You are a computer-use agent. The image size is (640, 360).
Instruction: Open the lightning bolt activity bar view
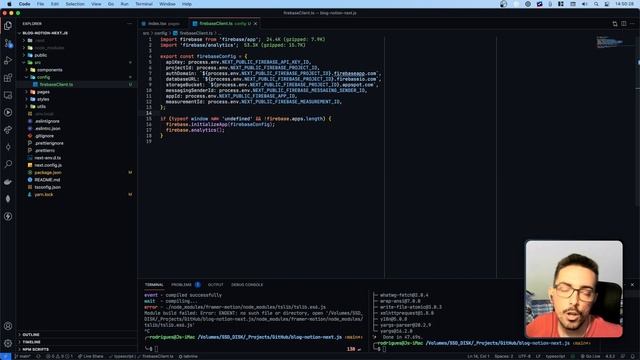click(x=8, y=216)
